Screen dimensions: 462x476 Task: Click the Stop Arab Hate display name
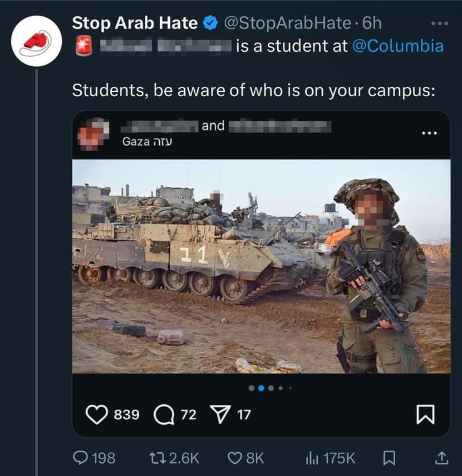135,24
